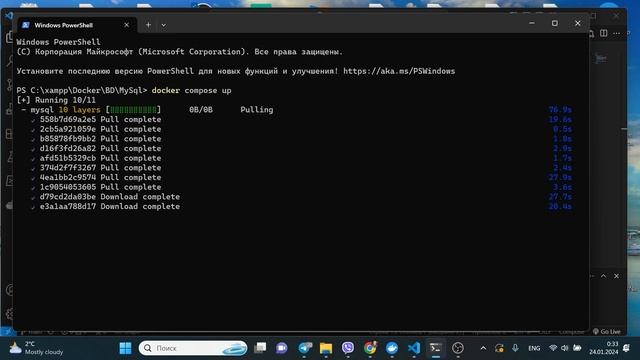The image size is (640, 360).
Task: Click the taskbar search box Поиск
Action: click(193, 348)
